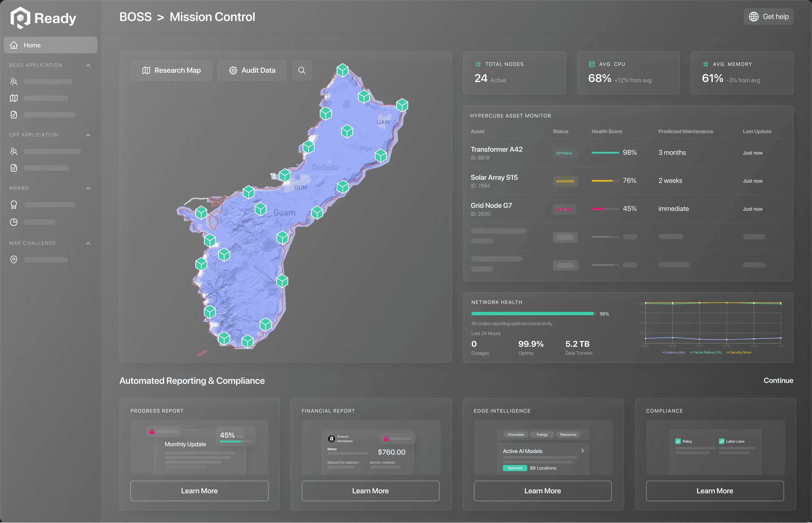Screen dimensions: 812x523
Task: Click the award ribbon sidebar icon
Action: (x=14, y=205)
